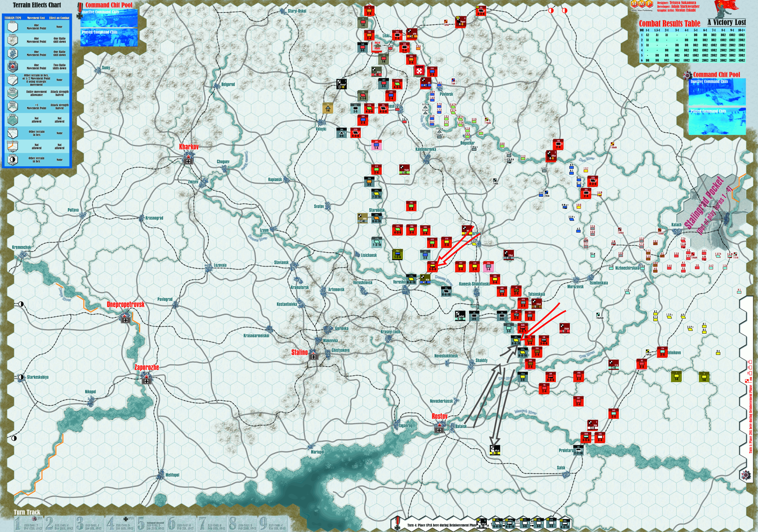758x532 pixels.
Task: Click the 3Mt mountain unit rated 3-5
Action: click(342, 133)
